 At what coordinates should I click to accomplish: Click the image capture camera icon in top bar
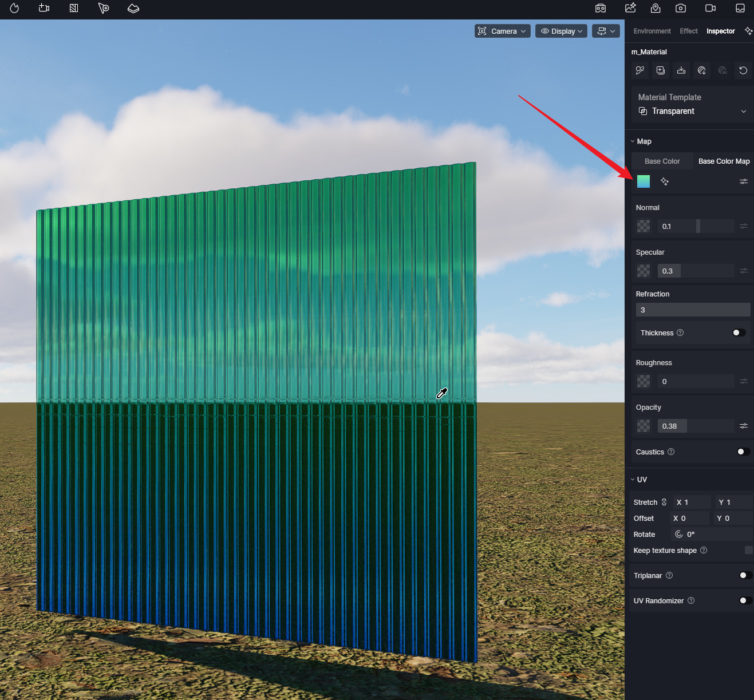pyautogui.click(x=681, y=8)
